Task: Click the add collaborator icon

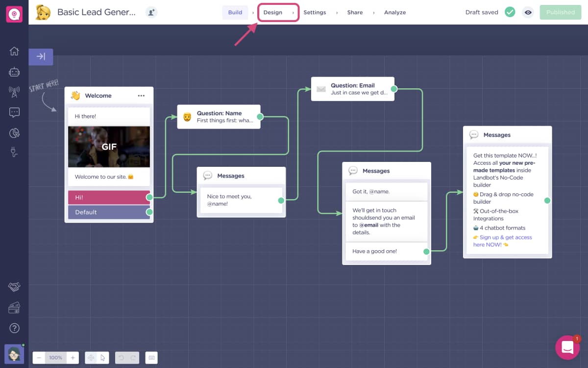Action: 151,12
